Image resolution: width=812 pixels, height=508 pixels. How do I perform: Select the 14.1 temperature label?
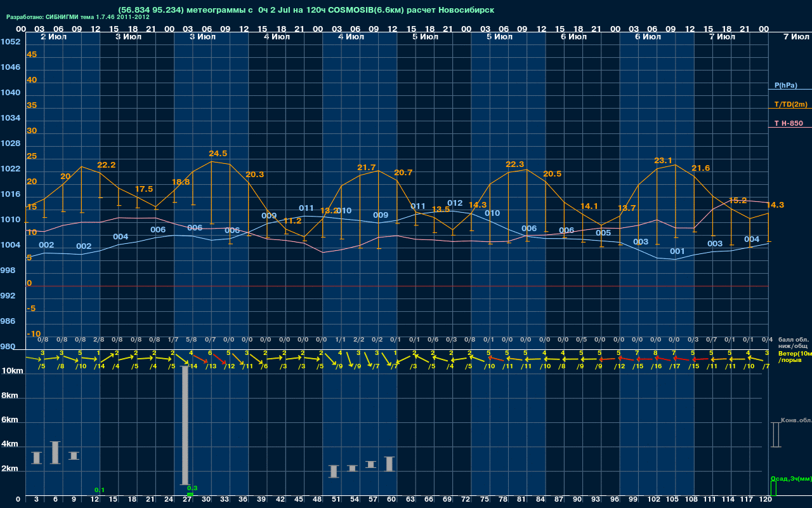pyautogui.click(x=589, y=206)
